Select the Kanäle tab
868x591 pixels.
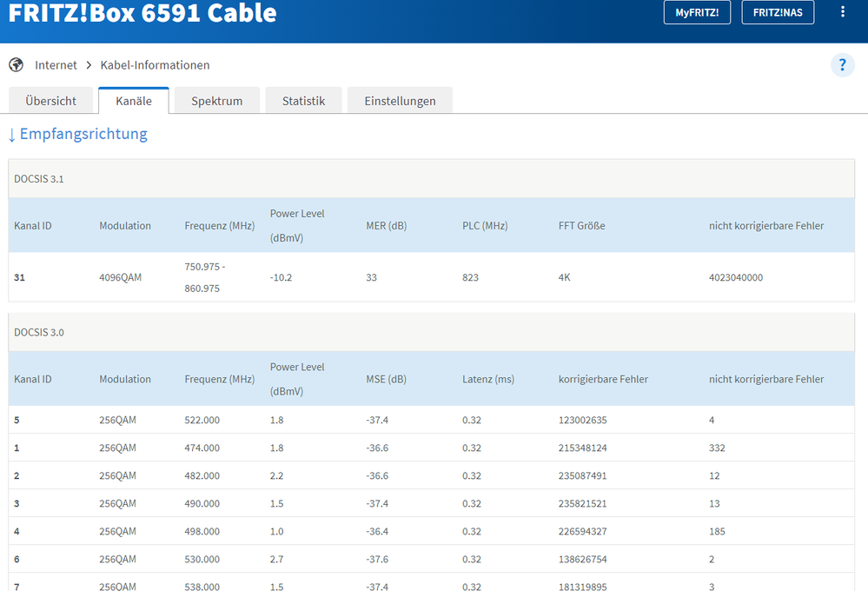pyautogui.click(x=134, y=101)
